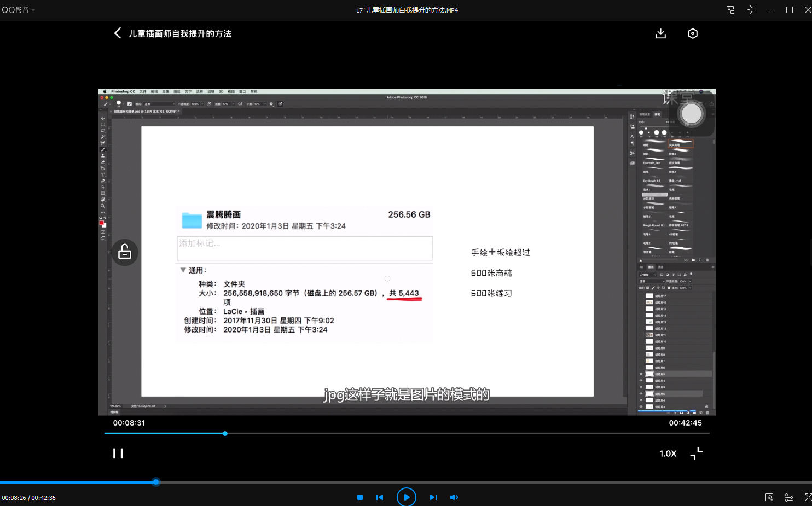This screenshot has height=506, width=812.
Task: Change the 1.0X playback speed
Action: 668,453
